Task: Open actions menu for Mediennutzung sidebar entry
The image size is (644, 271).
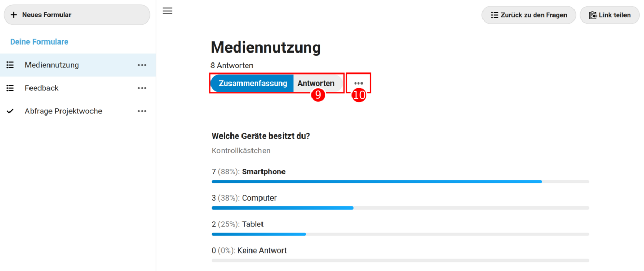Action: [142, 65]
